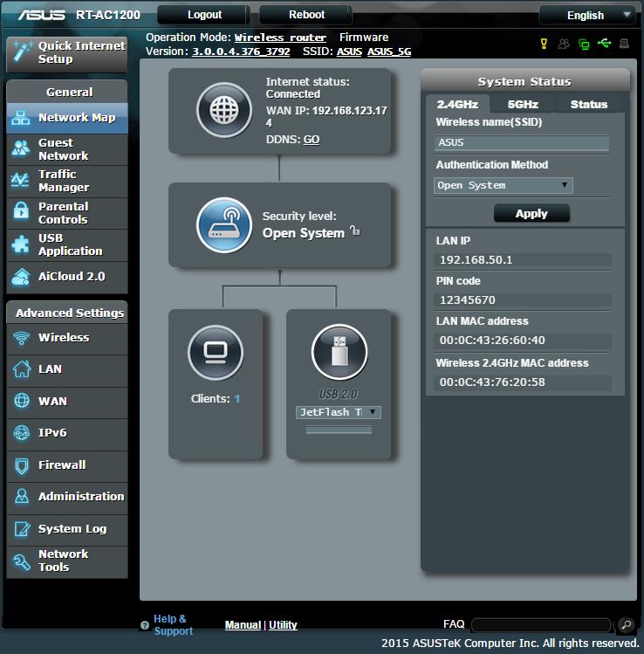This screenshot has height=654, width=644.
Task: Open firmware version 3.0.0.4.376_3792 link
Action: [x=241, y=52]
